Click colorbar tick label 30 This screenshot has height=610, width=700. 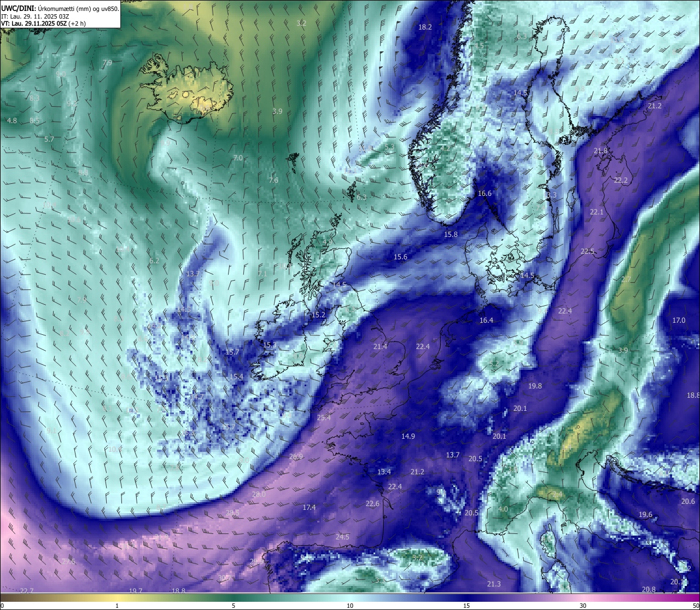(x=583, y=606)
